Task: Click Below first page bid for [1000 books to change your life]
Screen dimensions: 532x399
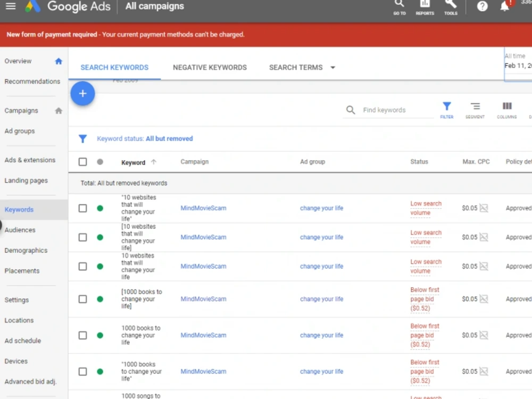Action: (x=425, y=299)
